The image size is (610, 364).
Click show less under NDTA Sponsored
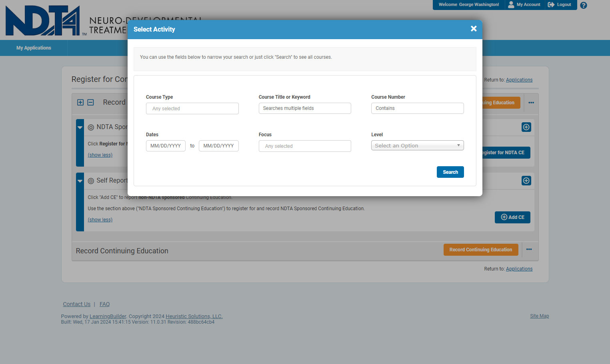(x=100, y=155)
